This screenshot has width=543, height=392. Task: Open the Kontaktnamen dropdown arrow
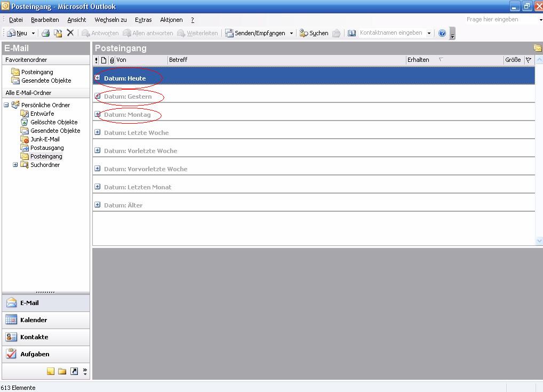click(429, 33)
